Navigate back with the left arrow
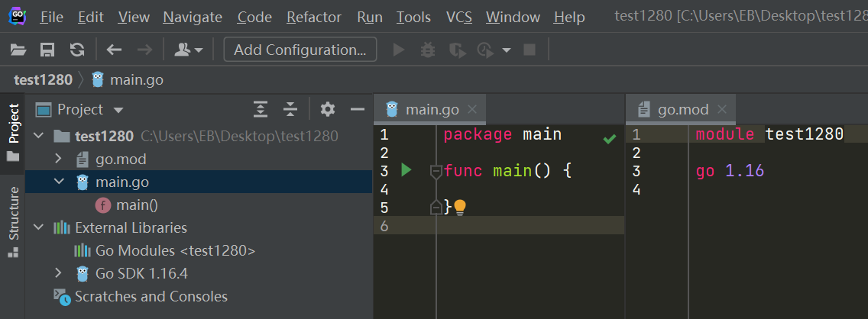This screenshot has width=868, height=319. [x=114, y=50]
